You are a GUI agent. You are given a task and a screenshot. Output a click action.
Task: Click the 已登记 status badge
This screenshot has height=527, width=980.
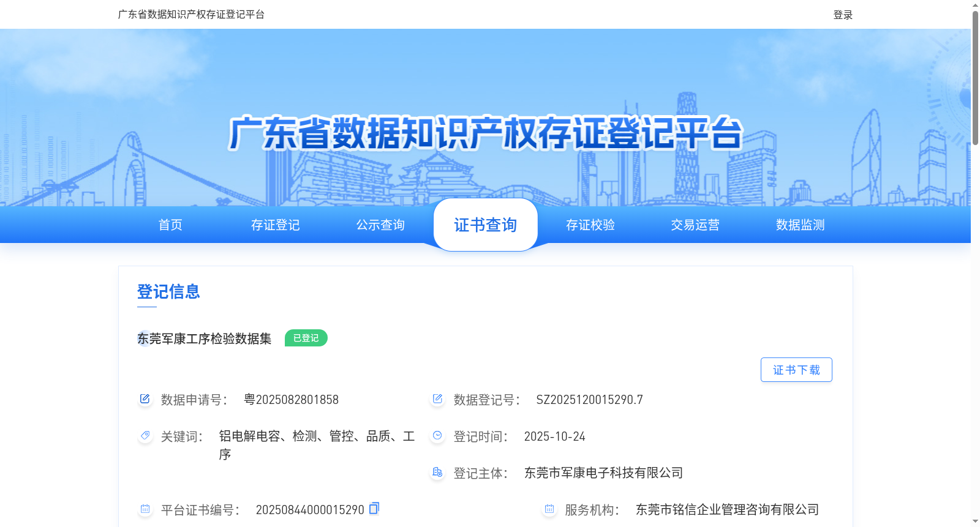click(306, 338)
